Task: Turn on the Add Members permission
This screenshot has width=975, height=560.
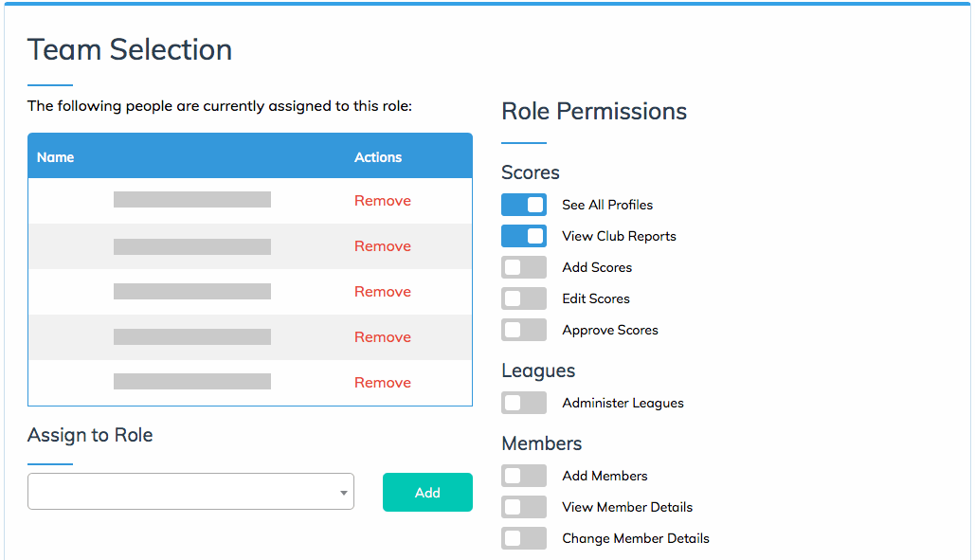Action: (x=524, y=475)
